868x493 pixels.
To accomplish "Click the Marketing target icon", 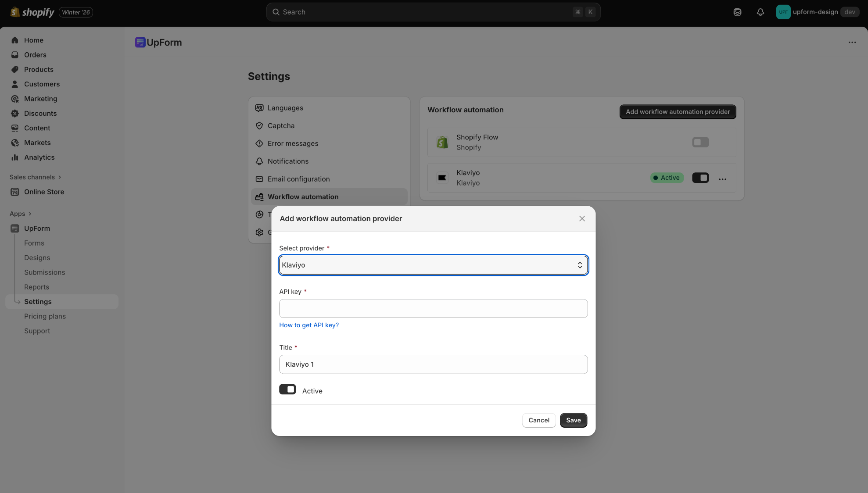I will pyautogui.click(x=15, y=99).
